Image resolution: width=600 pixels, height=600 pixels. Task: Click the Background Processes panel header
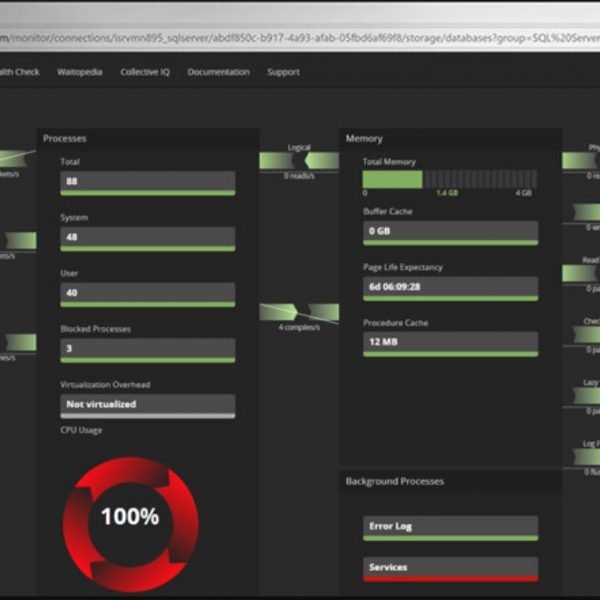coord(451,481)
